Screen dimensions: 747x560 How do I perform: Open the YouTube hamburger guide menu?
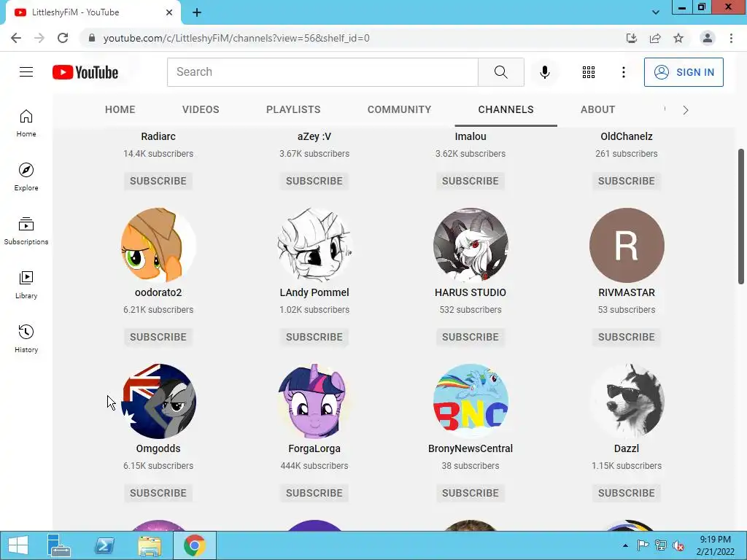tap(26, 72)
